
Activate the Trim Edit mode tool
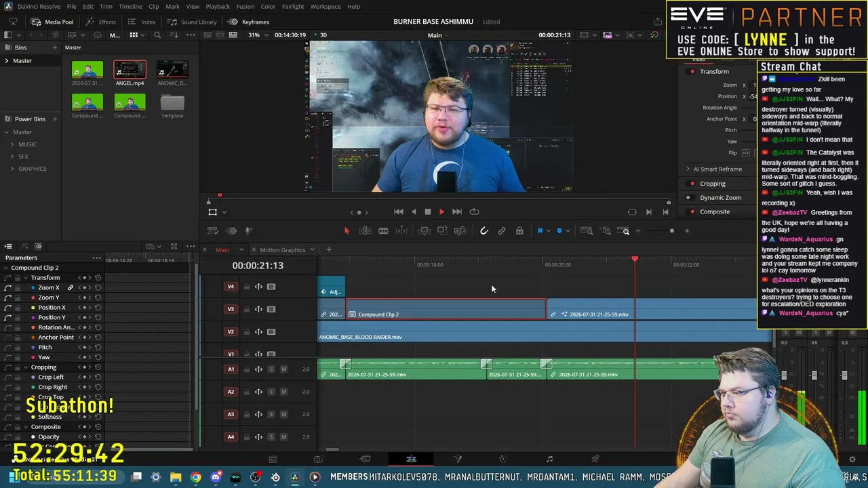pyautogui.click(x=365, y=231)
